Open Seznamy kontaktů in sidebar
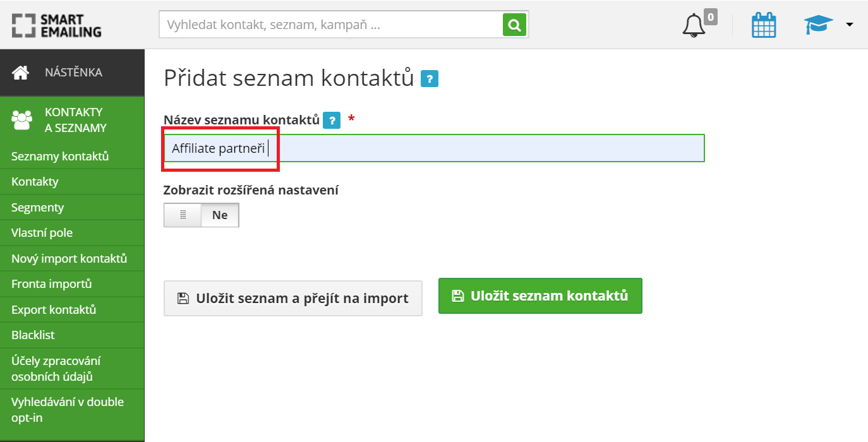 pos(60,156)
